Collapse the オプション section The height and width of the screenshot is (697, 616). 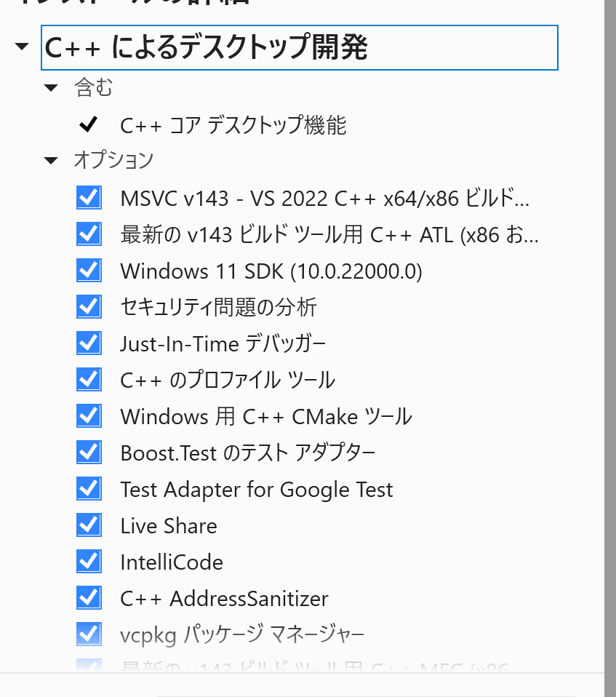click(50, 160)
